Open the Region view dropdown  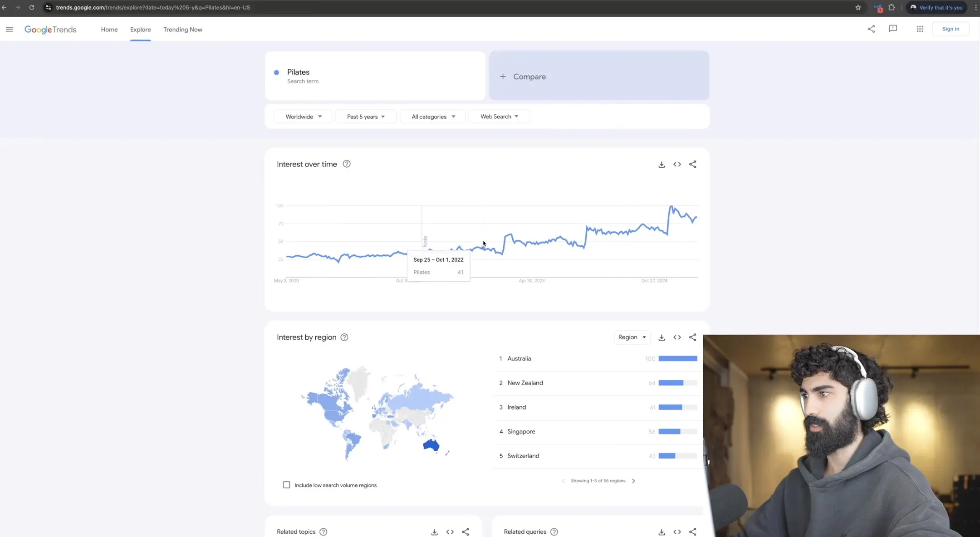(632, 337)
